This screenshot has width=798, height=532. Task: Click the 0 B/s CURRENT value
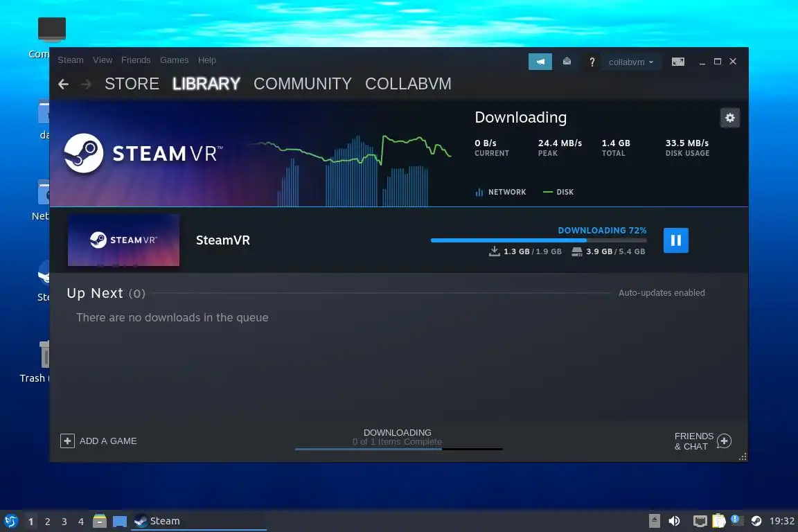tap(486, 143)
